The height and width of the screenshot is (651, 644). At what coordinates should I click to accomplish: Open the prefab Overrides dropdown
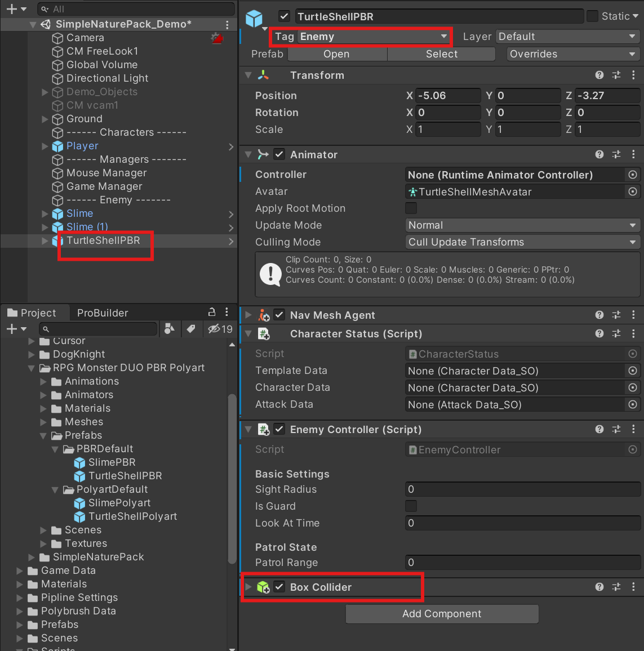tap(572, 54)
